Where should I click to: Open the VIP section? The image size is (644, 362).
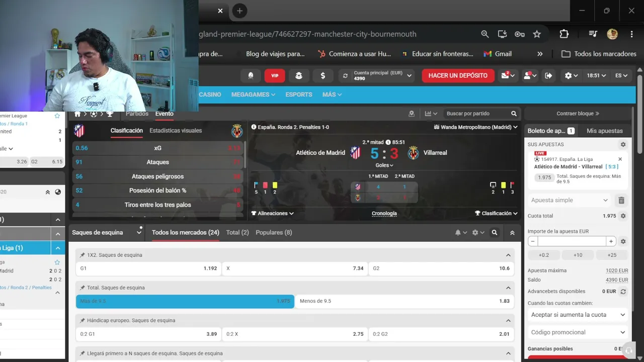[275, 75]
